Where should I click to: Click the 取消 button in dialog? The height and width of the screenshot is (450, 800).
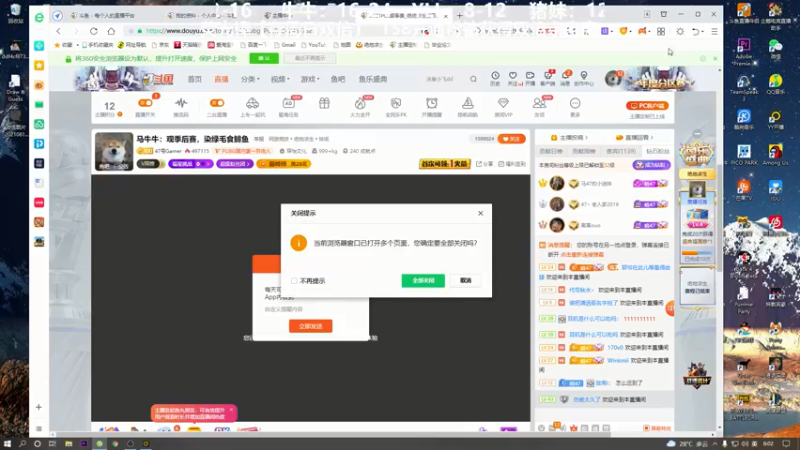point(466,281)
